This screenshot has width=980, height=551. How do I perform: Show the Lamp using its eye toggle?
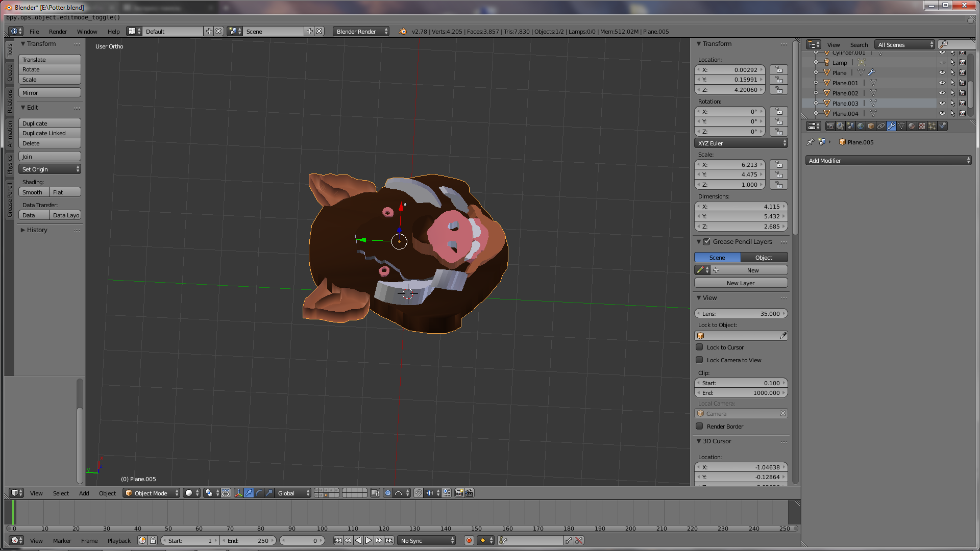[x=942, y=62]
